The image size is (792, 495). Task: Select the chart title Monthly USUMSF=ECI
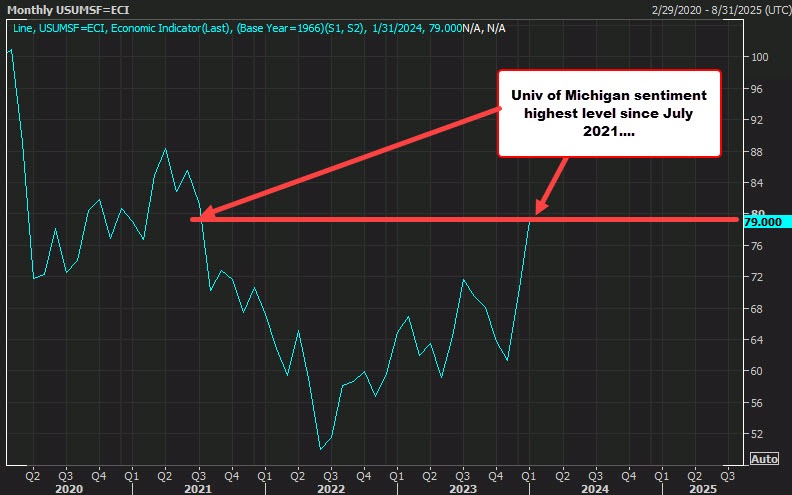pos(68,10)
